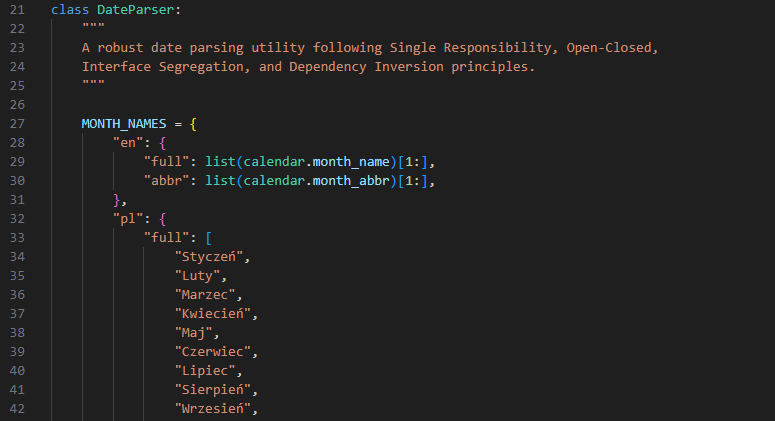Image resolution: width=775 pixels, height=421 pixels.
Task: Click the "pl" dictionary key
Action: 128,219
